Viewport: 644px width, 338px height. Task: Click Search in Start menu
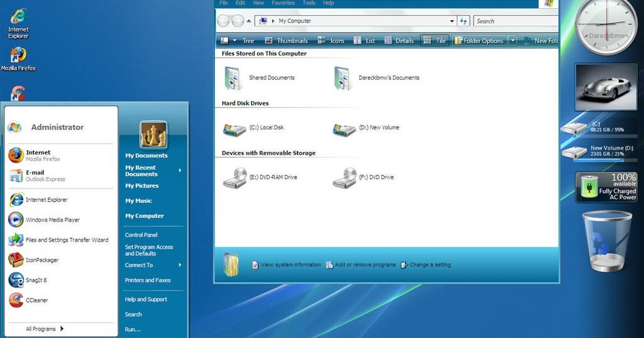click(x=133, y=315)
